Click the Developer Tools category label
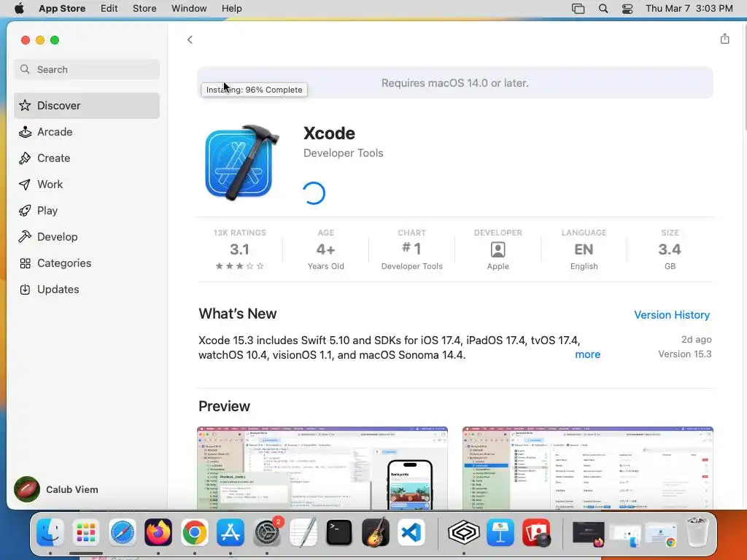Image resolution: width=747 pixels, height=560 pixels. [343, 153]
